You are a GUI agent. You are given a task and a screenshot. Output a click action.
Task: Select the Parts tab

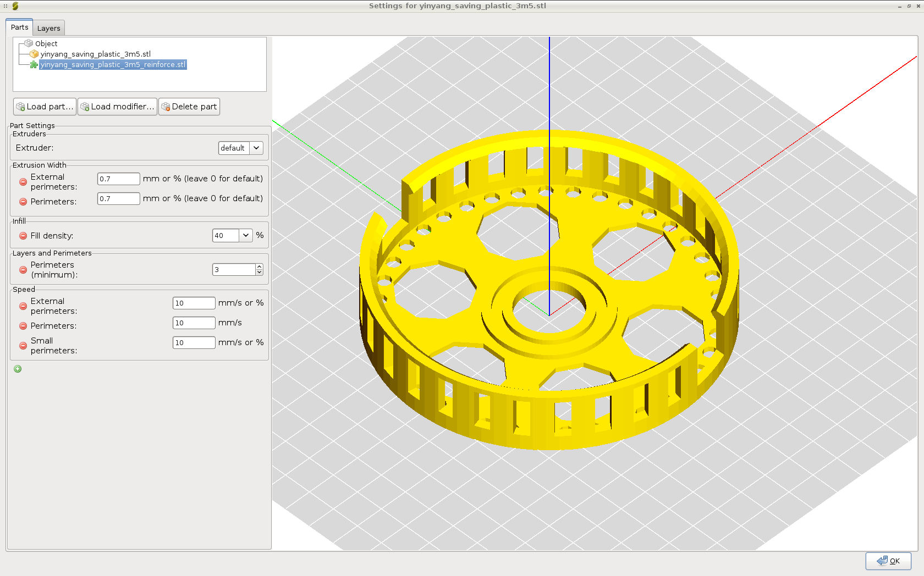pyautogui.click(x=20, y=27)
